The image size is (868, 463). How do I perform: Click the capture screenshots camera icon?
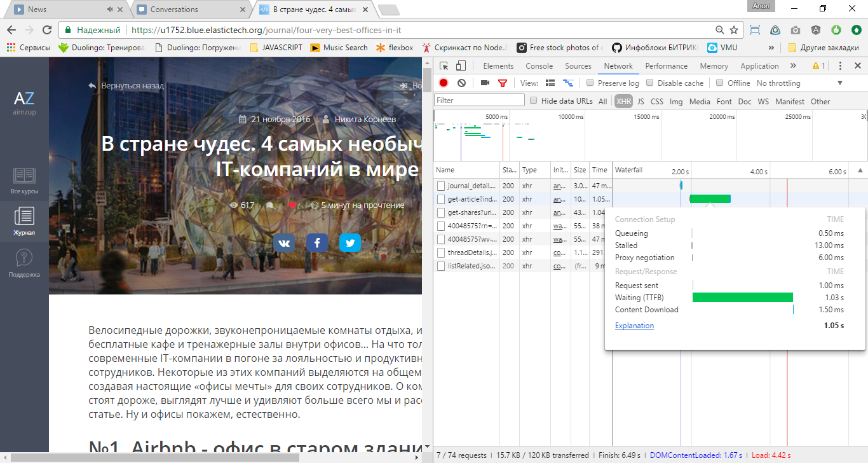(x=485, y=83)
